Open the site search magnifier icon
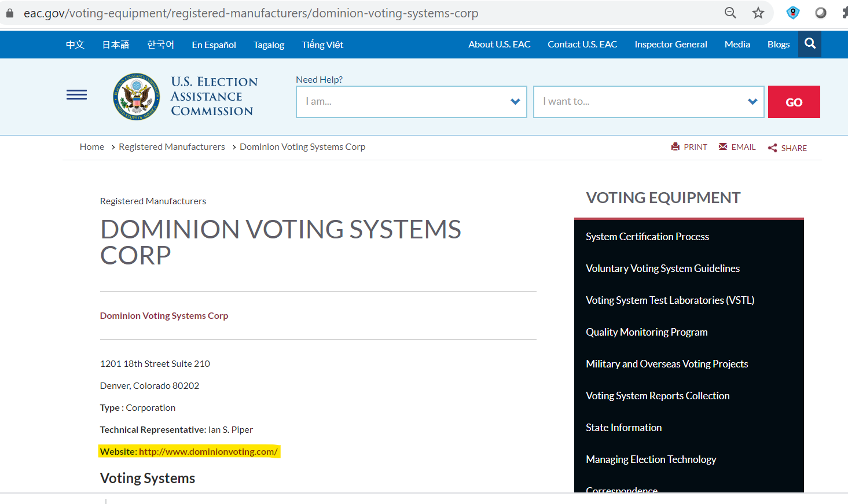Screen dimensions: 848x504 point(810,44)
